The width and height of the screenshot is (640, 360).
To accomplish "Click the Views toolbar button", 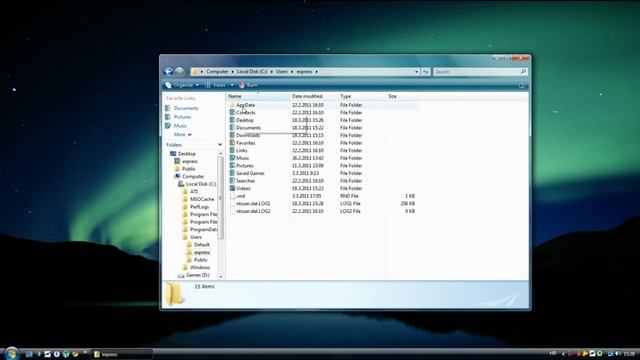I will (216, 85).
